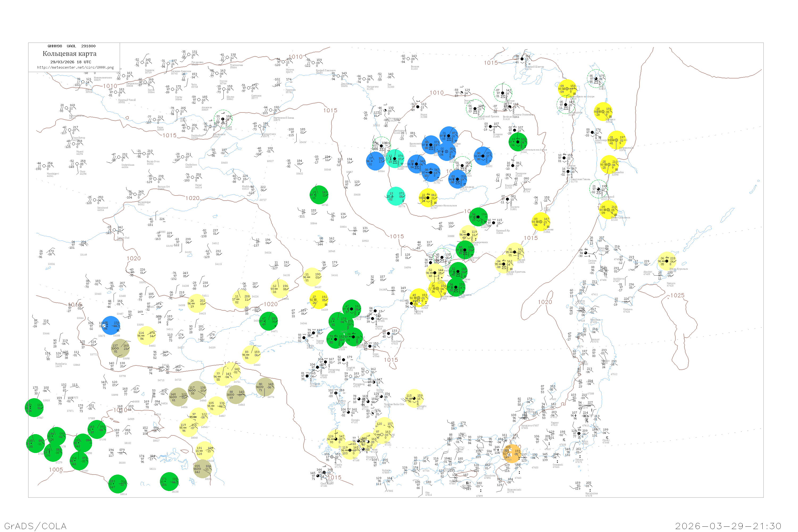The height and width of the screenshot is (532, 798).
Task: Click the GrADS/COLA credit label
Action: pyautogui.click(x=35, y=526)
